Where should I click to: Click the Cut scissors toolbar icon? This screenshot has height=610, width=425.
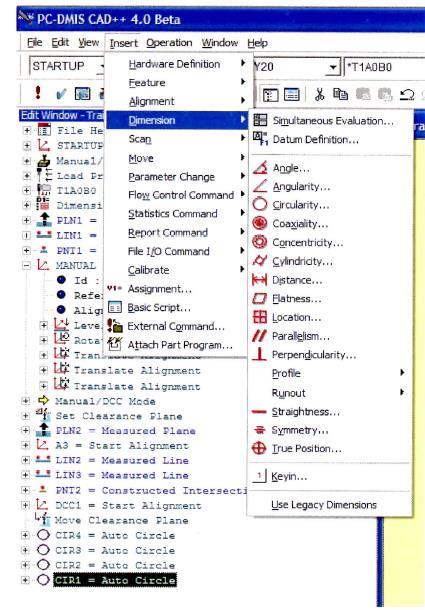319,94
